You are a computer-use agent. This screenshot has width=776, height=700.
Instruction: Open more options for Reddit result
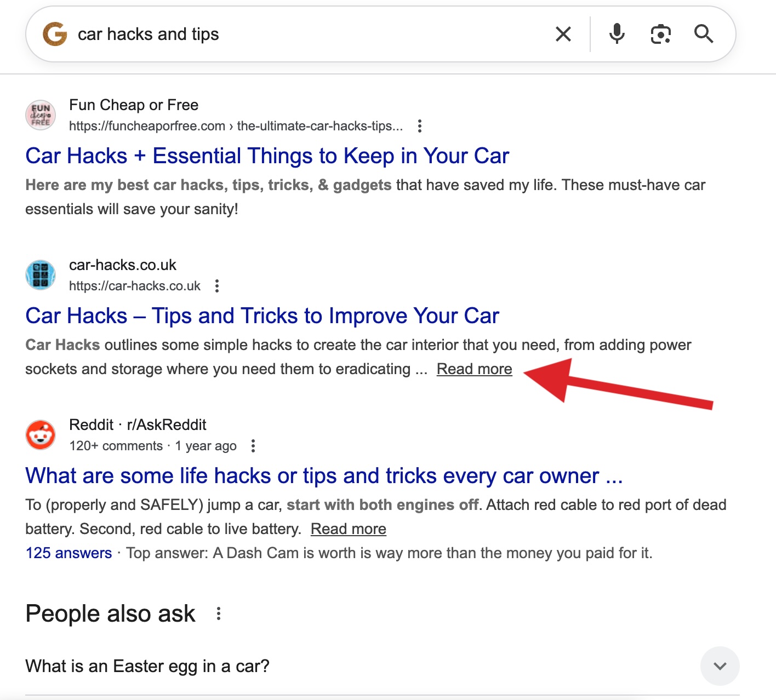pos(253,446)
